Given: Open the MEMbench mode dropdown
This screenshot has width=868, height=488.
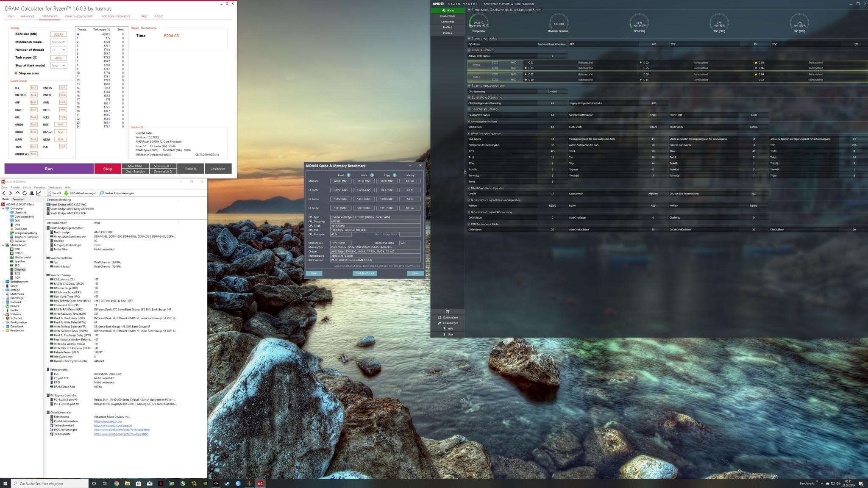Looking at the screenshot, I should click(x=58, y=42).
